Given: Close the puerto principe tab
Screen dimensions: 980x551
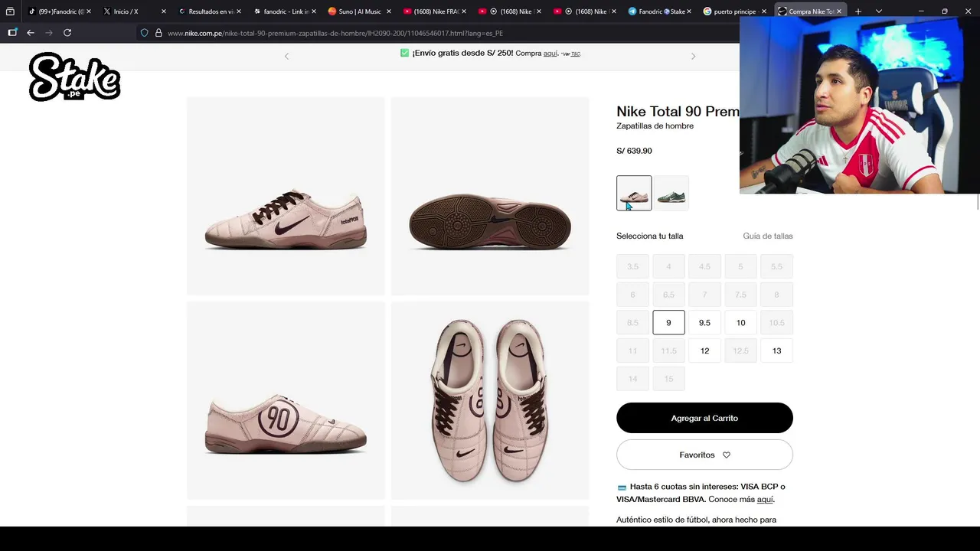Looking at the screenshot, I should tap(764, 11).
